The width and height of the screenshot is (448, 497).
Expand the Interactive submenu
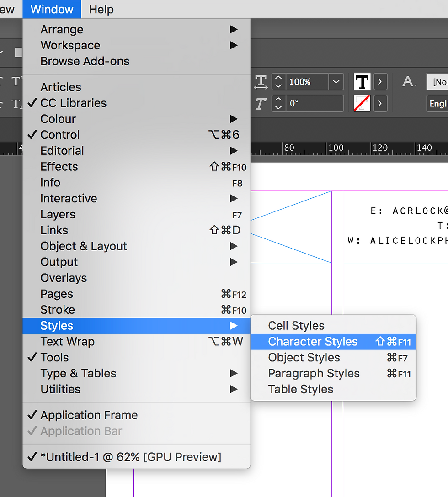pos(136,198)
